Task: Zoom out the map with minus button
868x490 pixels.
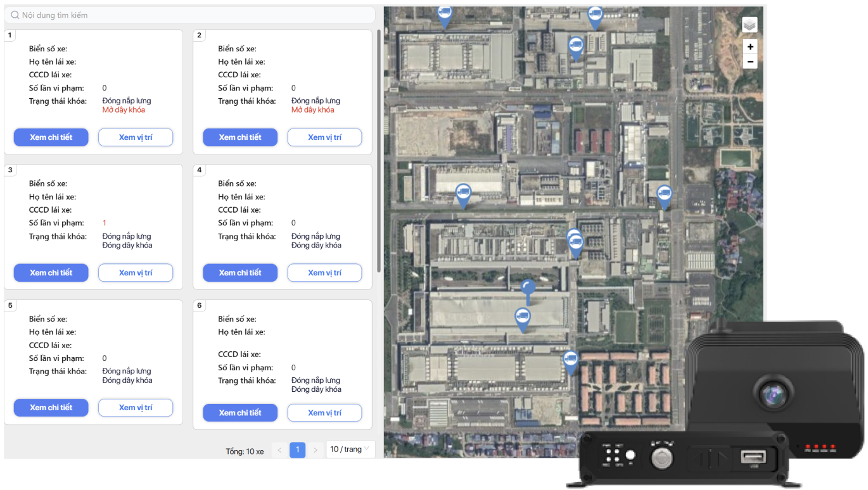Action: pos(750,61)
